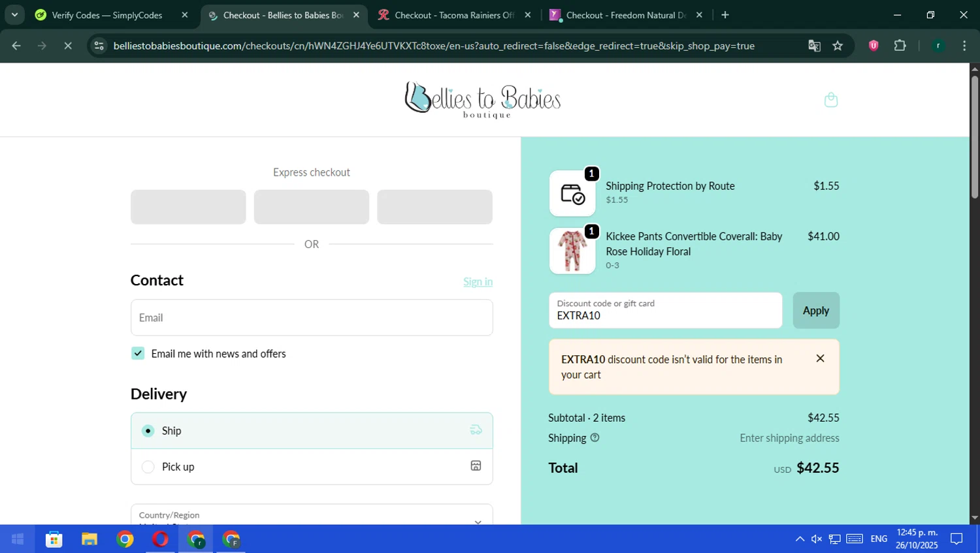Click the first express checkout button
Screen dimensions: 980x553
188,207
